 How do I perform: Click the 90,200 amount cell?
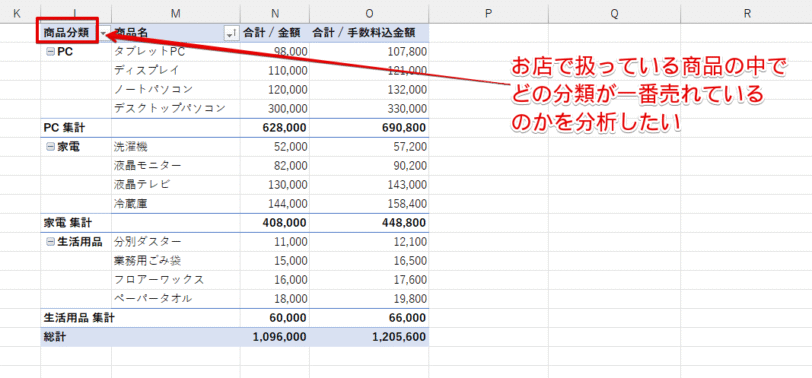pyautogui.click(x=369, y=166)
